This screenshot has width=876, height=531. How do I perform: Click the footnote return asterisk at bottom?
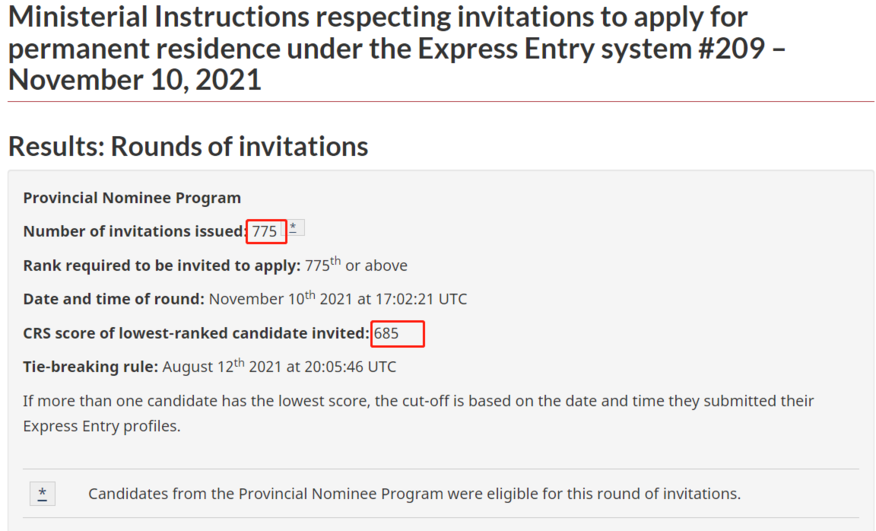pos(42,494)
